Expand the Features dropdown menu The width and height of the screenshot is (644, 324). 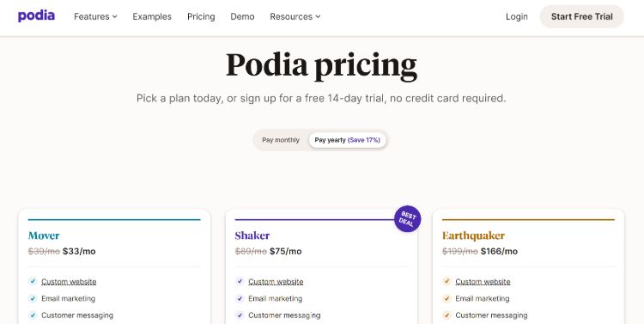coord(95,16)
